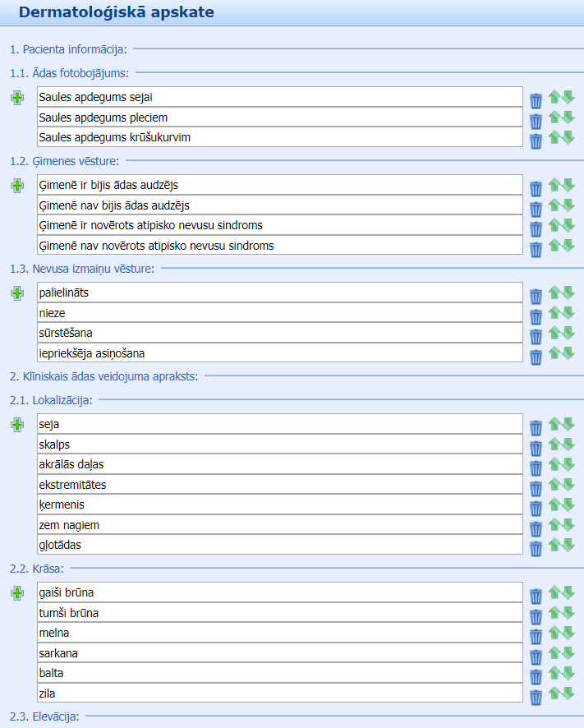Remove the "sūrstēšana" entry with trash icon
The image size is (584, 728).
(536, 336)
